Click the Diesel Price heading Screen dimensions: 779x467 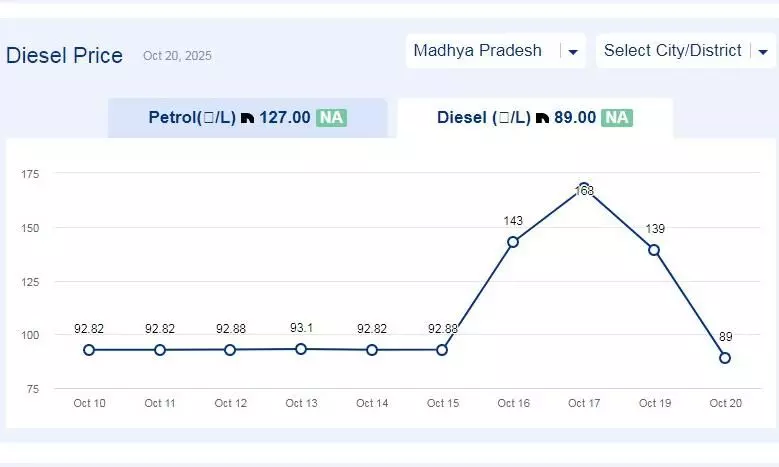pyautogui.click(x=64, y=56)
